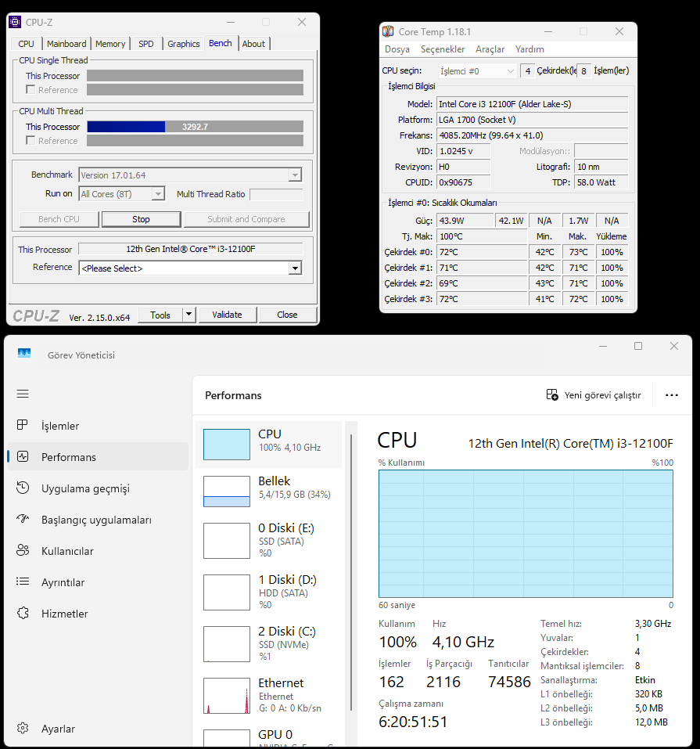
Task: Open the Dosya menu in Core Temp
Action: (x=397, y=49)
